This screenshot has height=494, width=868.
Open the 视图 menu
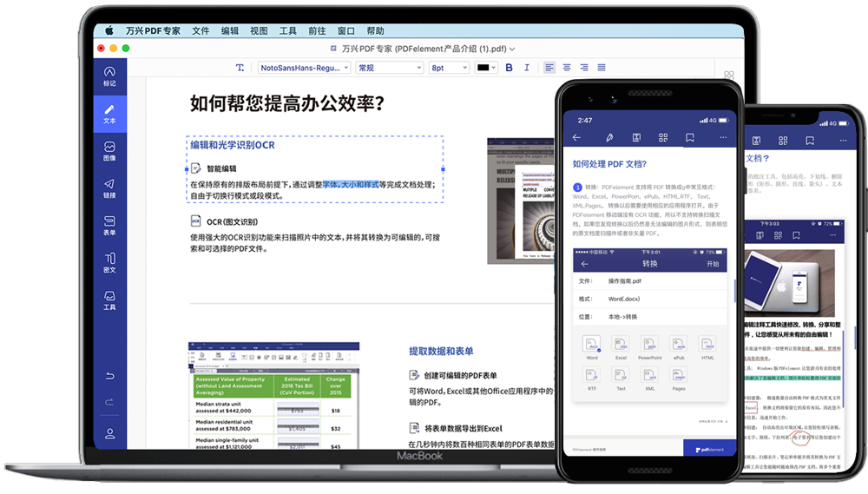coord(259,31)
